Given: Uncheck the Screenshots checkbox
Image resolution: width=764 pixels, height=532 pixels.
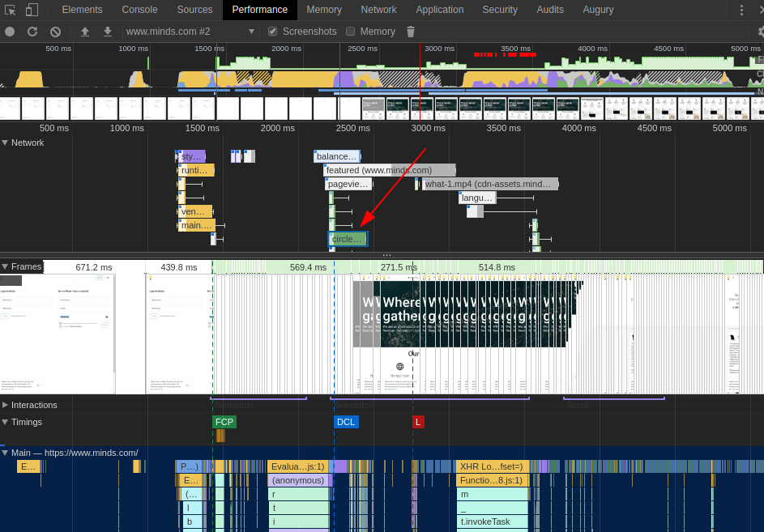Looking at the screenshot, I should [x=273, y=32].
